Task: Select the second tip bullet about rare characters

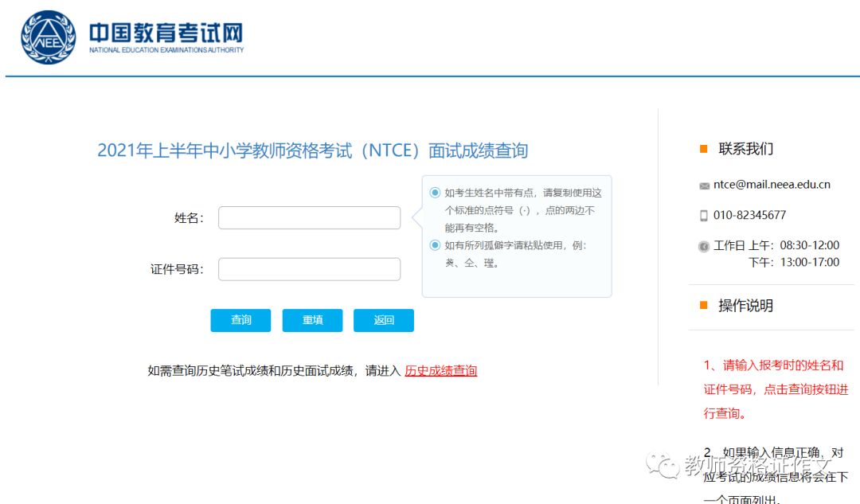Action: [x=435, y=245]
